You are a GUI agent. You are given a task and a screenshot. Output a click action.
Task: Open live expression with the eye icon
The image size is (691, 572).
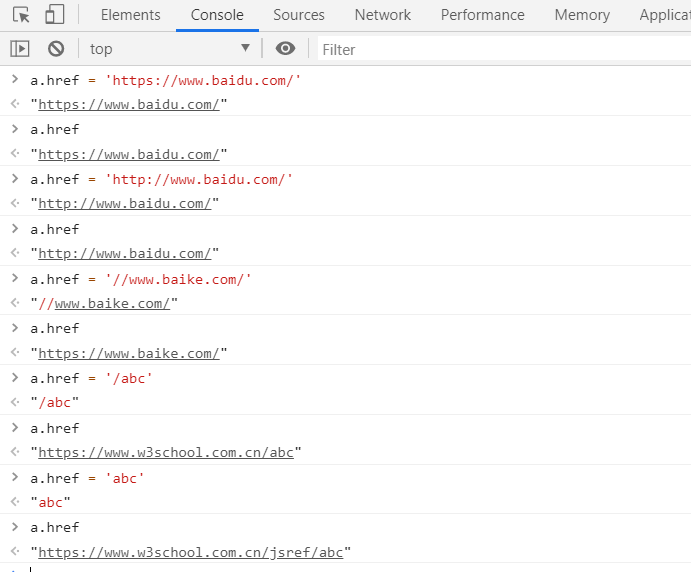pyautogui.click(x=286, y=49)
